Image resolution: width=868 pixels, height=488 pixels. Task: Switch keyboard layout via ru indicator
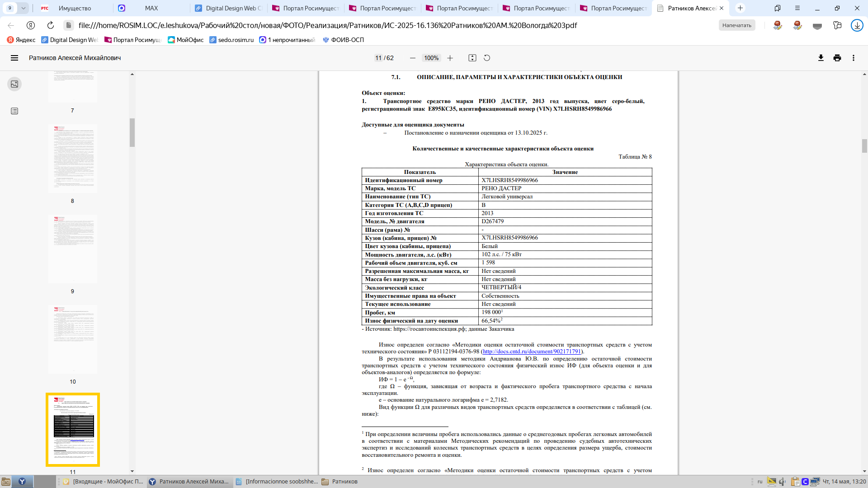click(x=760, y=482)
